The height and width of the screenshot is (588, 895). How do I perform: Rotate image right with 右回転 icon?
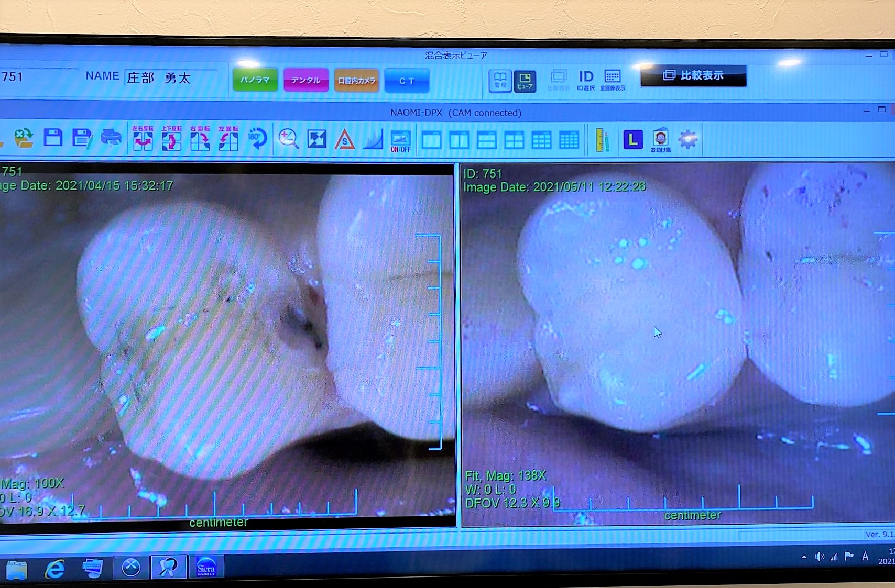point(200,138)
